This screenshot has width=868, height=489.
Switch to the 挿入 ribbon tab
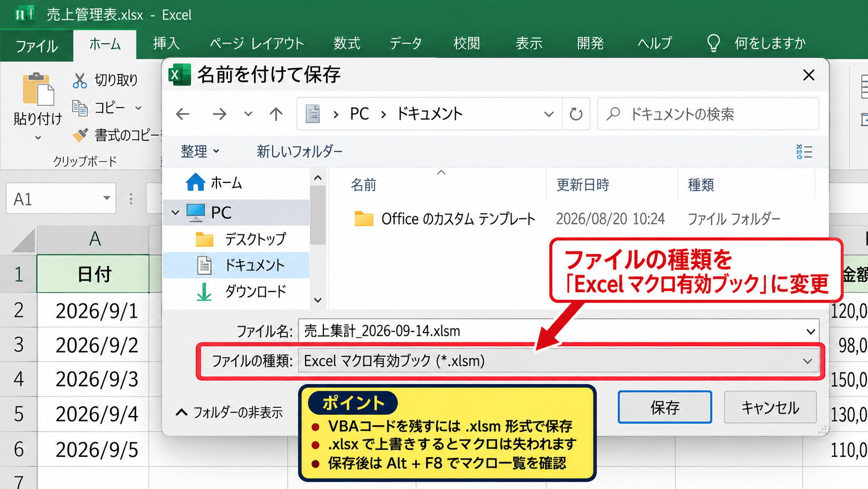166,43
